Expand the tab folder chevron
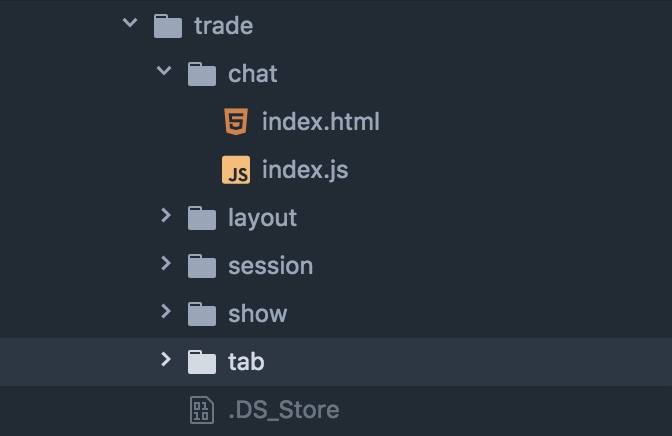 (x=166, y=359)
